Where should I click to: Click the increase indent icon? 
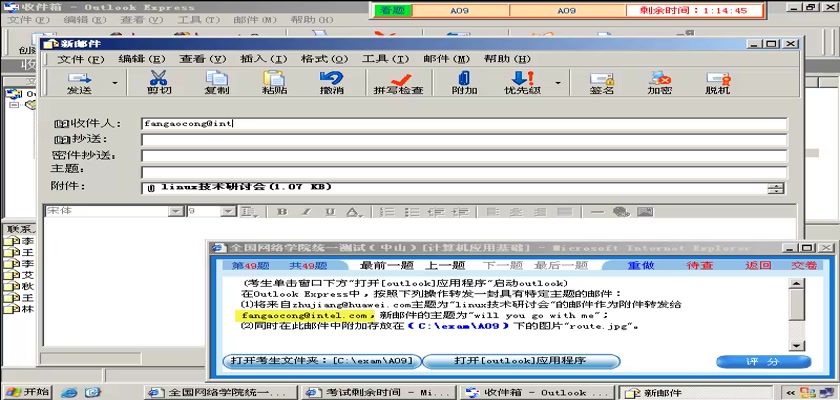pyautogui.click(x=460, y=212)
